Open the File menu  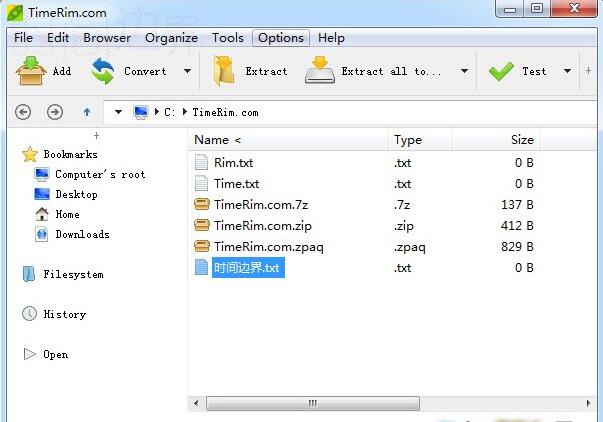23,38
